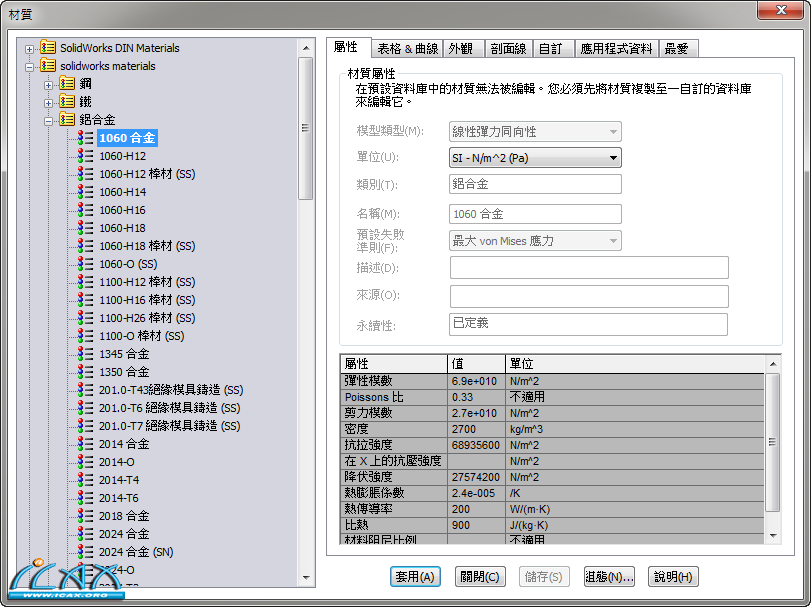Click the 1350 合金 material icon
Screen dimensions: 811x607
[x=86, y=371]
